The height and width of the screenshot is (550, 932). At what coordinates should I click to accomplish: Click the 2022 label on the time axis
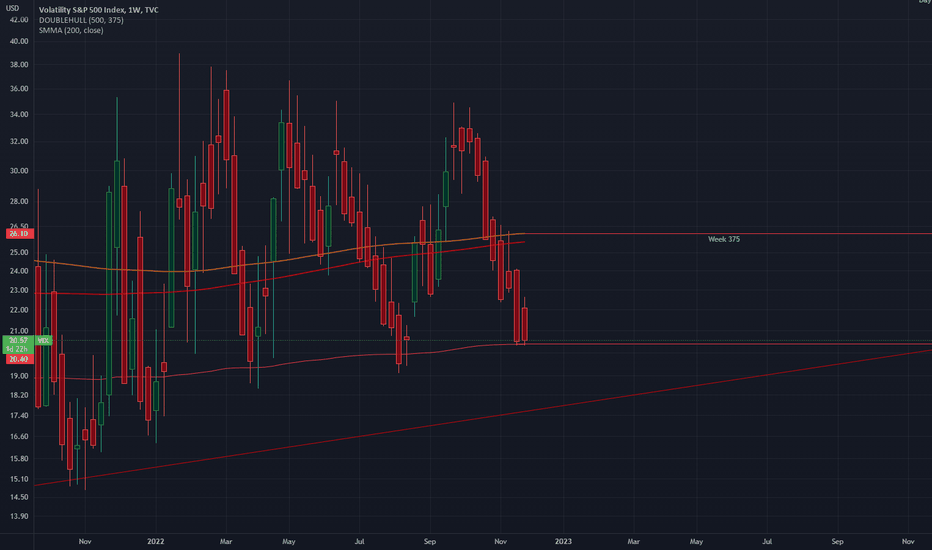(156, 541)
